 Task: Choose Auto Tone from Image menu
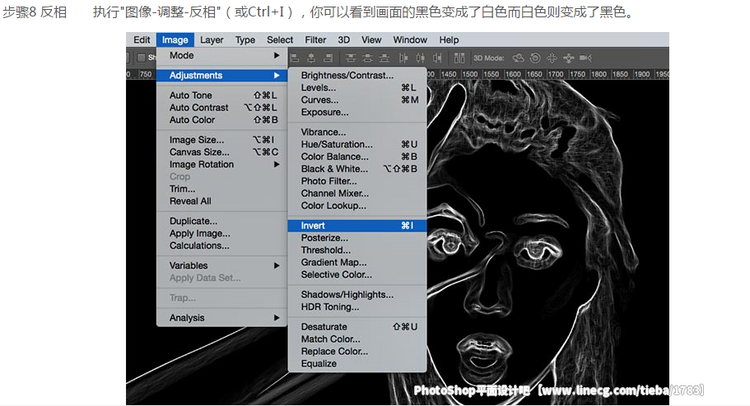191,96
